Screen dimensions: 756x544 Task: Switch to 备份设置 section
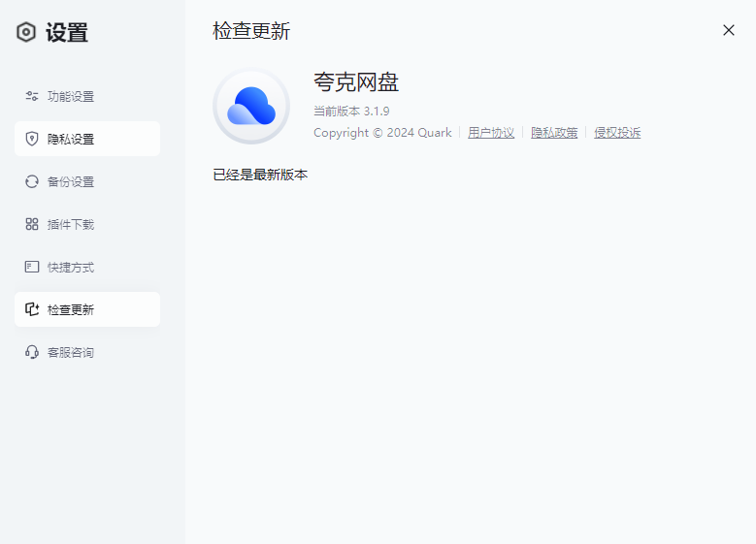point(87,181)
